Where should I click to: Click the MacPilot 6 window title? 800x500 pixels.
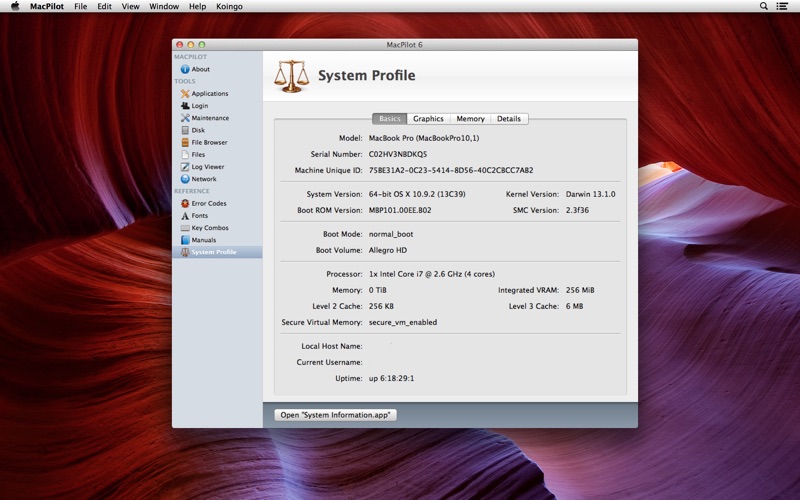405,45
